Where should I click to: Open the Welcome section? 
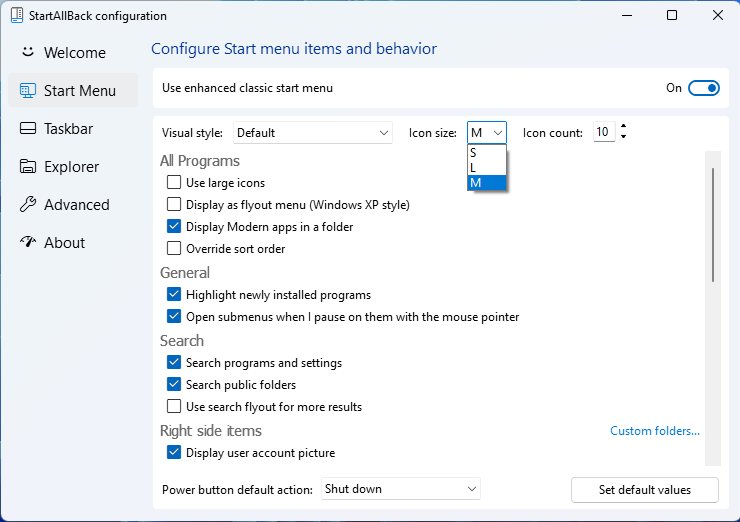pyautogui.click(x=73, y=52)
